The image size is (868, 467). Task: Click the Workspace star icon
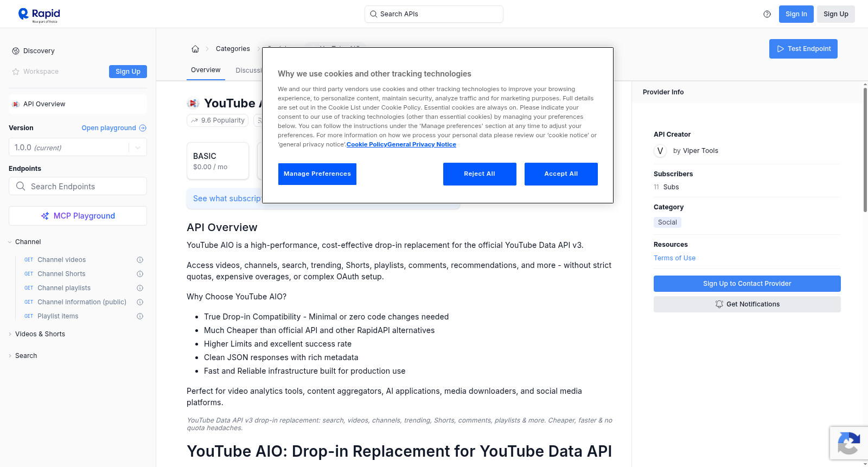(x=16, y=72)
